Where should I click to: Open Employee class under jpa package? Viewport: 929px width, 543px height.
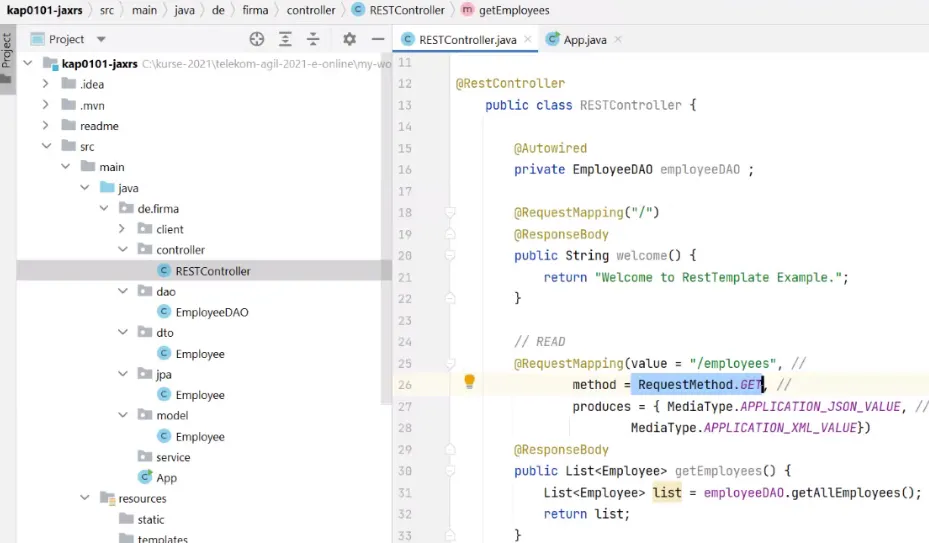click(x=191, y=395)
